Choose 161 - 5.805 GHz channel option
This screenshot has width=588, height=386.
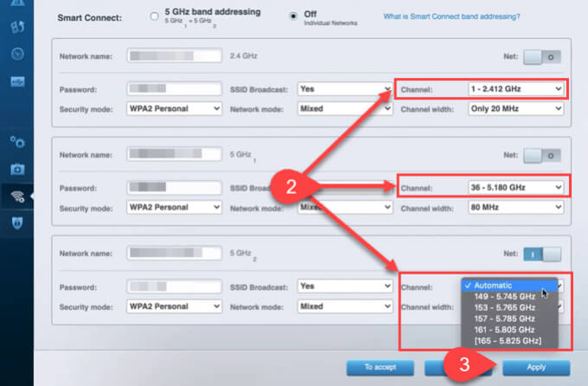(504, 330)
